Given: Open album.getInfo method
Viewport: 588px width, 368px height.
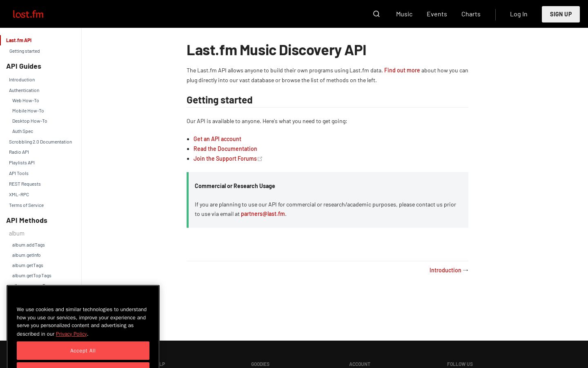Looking at the screenshot, I should (x=27, y=255).
